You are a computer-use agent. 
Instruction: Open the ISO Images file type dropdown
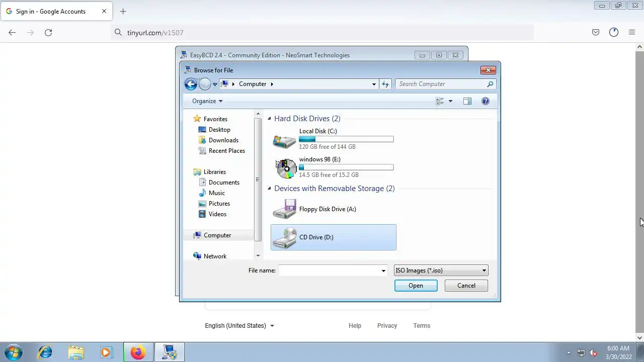click(441, 270)
